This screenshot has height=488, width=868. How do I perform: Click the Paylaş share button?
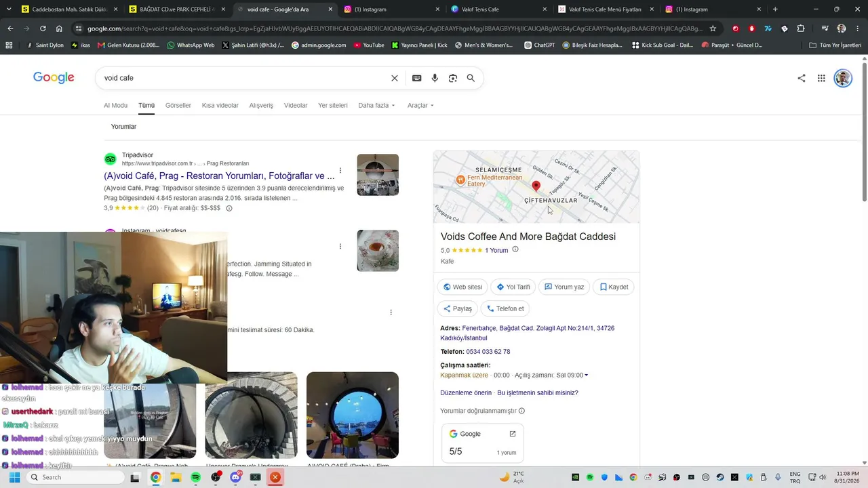[458, 309]
